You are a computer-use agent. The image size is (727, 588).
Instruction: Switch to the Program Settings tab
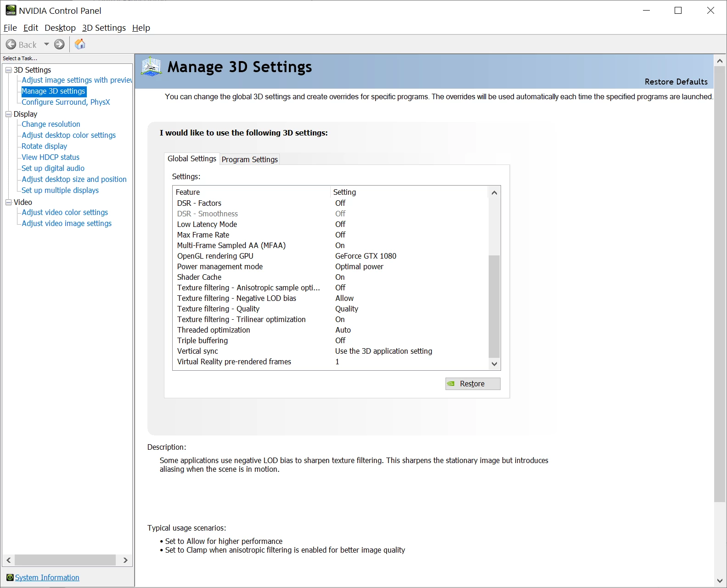point(249,159)
